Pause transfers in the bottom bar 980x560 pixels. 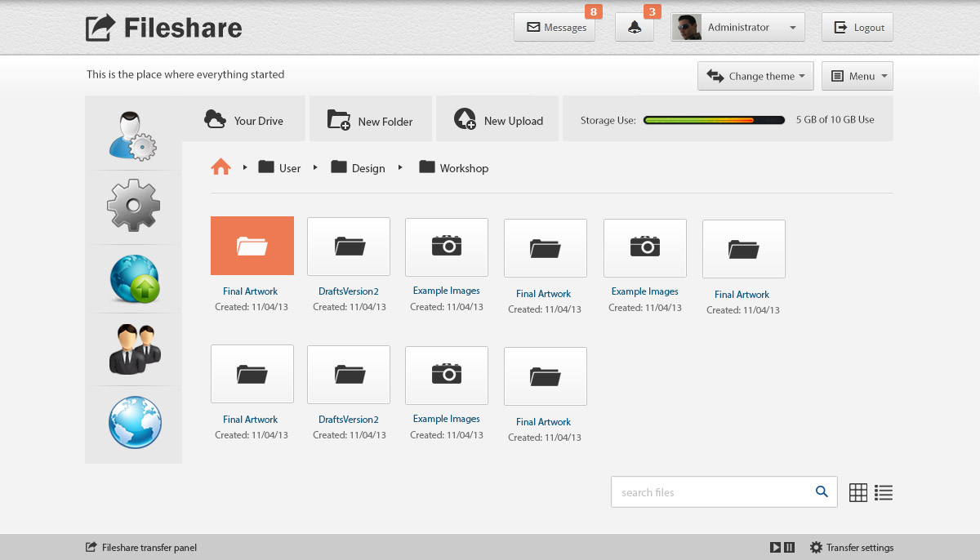coord(789,548)
